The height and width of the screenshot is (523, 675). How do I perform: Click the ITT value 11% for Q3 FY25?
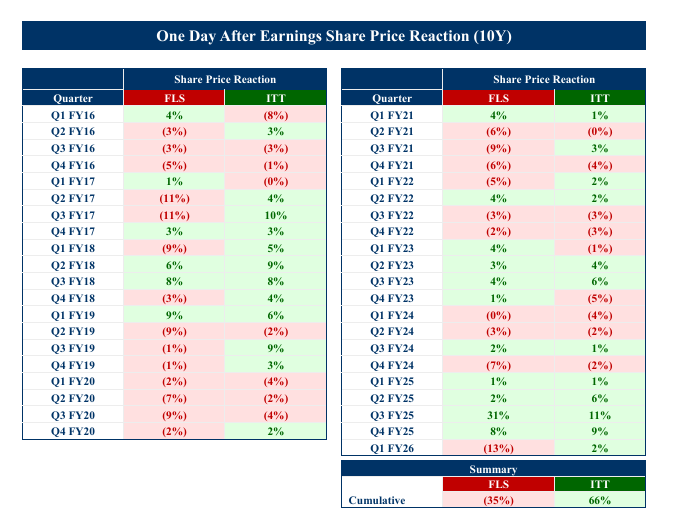[x=600, y=415]
